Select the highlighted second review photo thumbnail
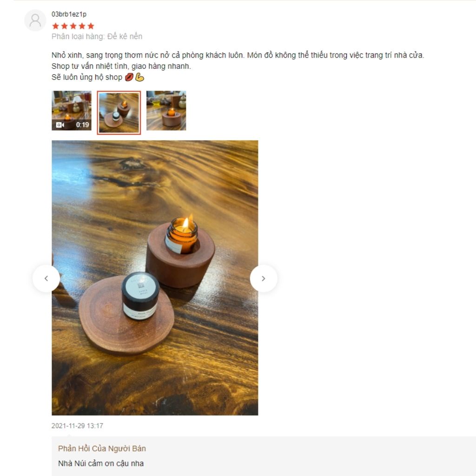Image resolution: width=476 pixels, height=476 pixels. pos(119,112)
